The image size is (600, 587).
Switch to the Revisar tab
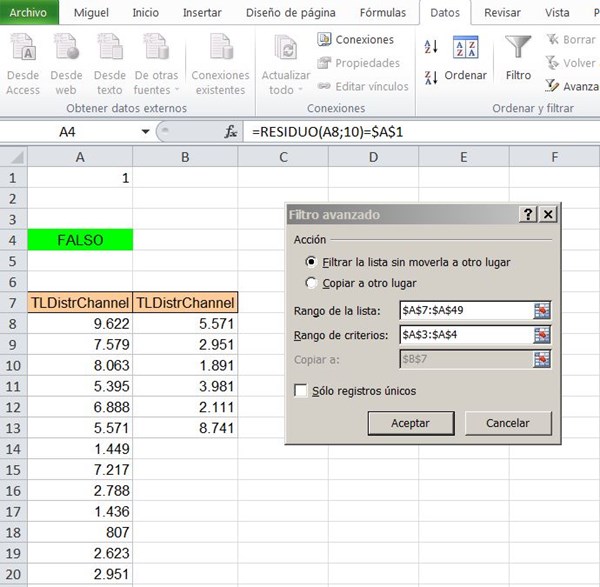(x=502, y=13)
